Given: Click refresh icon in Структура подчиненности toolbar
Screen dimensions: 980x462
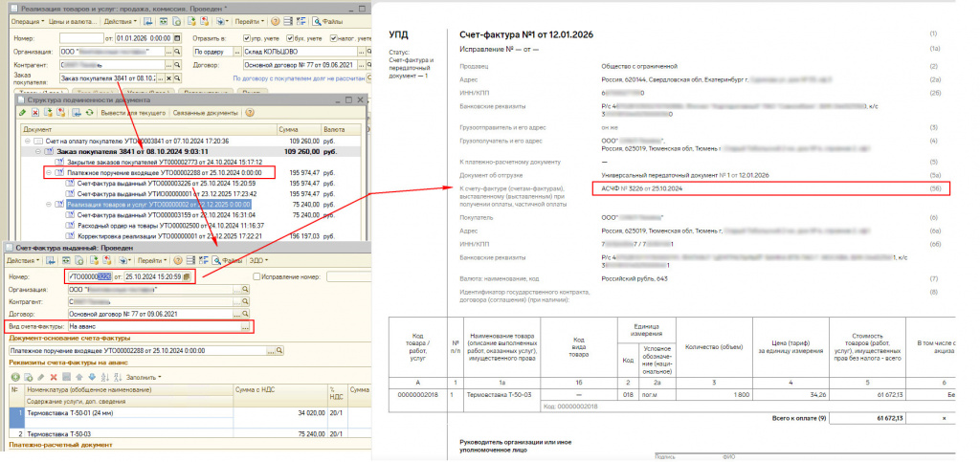Looking at the screenshot, I should pos(89,113).
